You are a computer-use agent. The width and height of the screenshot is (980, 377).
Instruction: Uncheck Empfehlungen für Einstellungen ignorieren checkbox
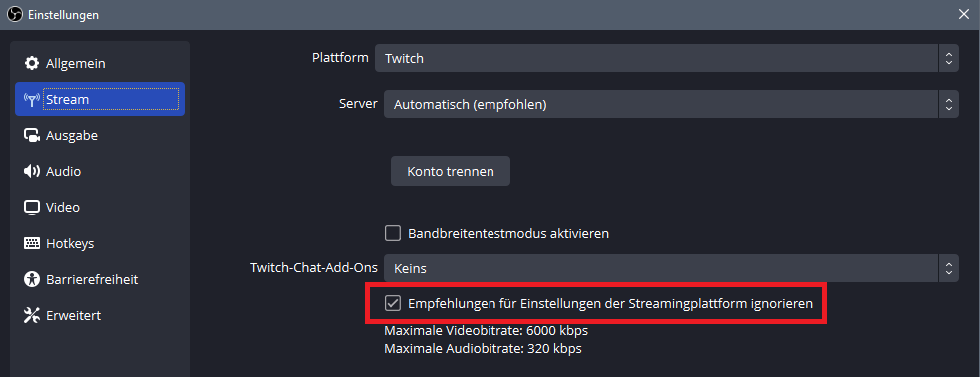[x=393, y=303]
